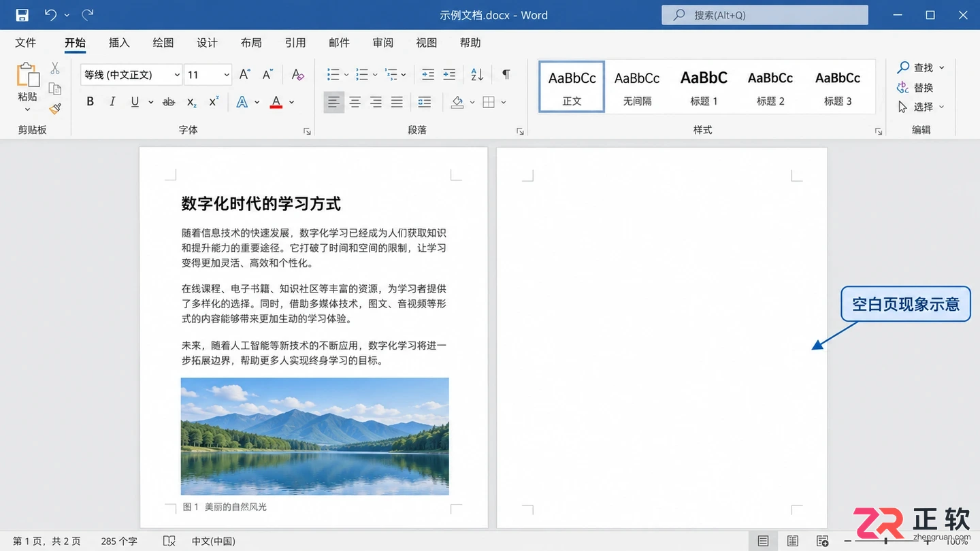Apply the shading paint bucket color
Screen dimensions: 980x551
click(457, 102)
